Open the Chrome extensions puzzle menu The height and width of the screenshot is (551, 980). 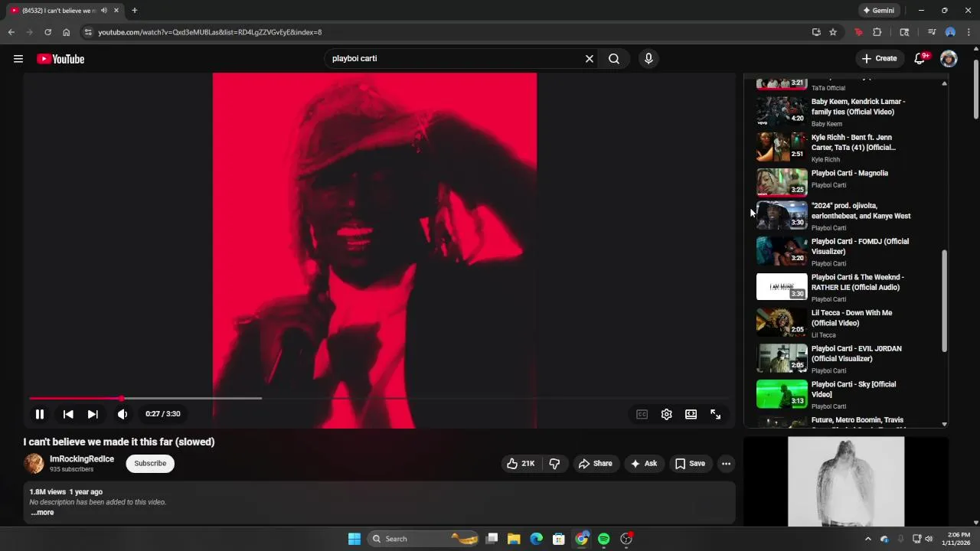click(x=877, y=32)
